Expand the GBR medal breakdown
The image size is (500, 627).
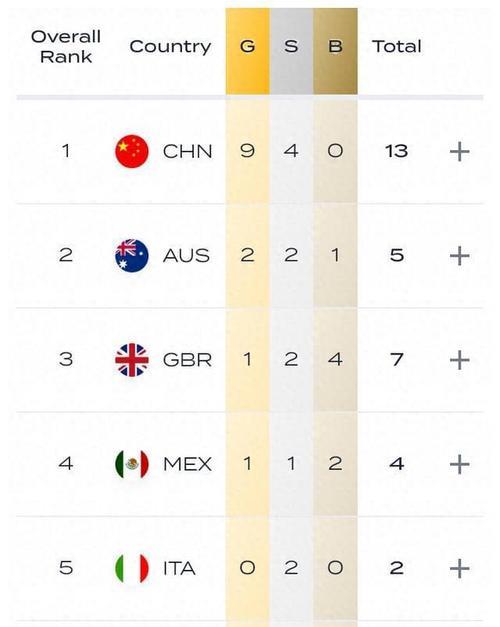[460, 360]
